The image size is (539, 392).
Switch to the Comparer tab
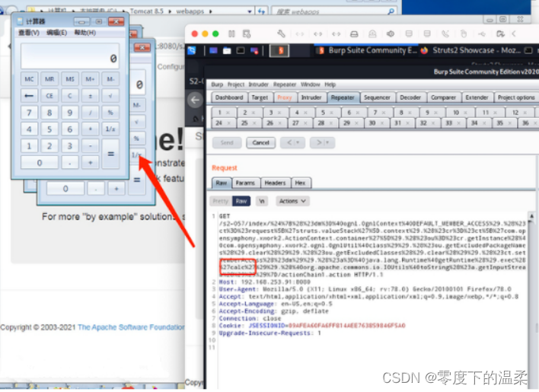443,97
